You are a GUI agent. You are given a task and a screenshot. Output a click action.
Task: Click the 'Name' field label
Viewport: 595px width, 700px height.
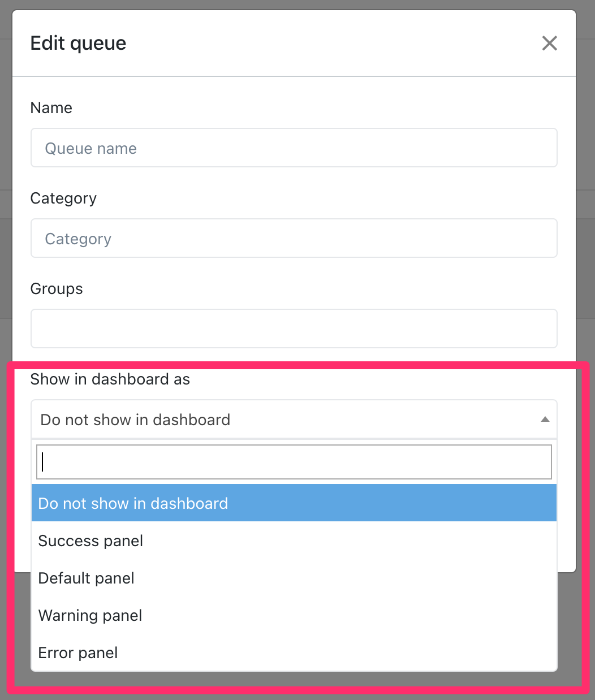[51, 108]
